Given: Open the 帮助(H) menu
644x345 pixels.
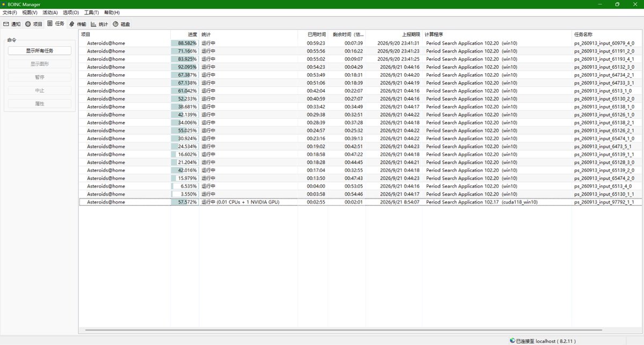Looking at the screenshot, I should click(112, 12).
